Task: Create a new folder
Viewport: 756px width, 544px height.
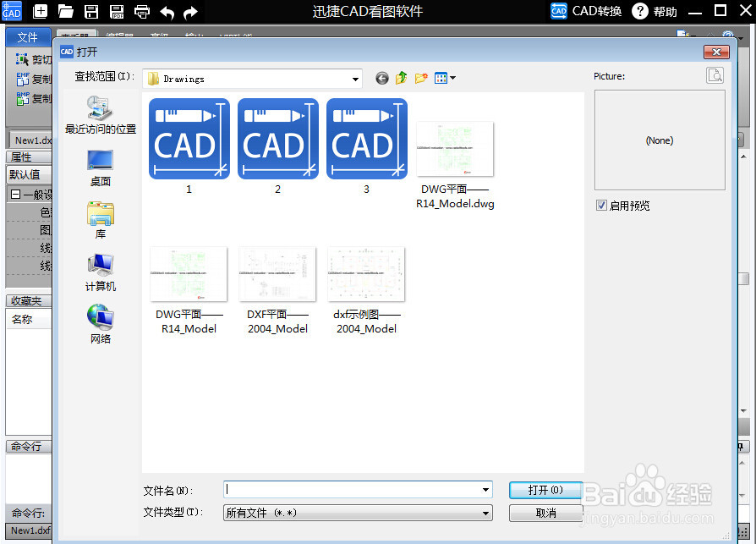Action: click(421, 78)
